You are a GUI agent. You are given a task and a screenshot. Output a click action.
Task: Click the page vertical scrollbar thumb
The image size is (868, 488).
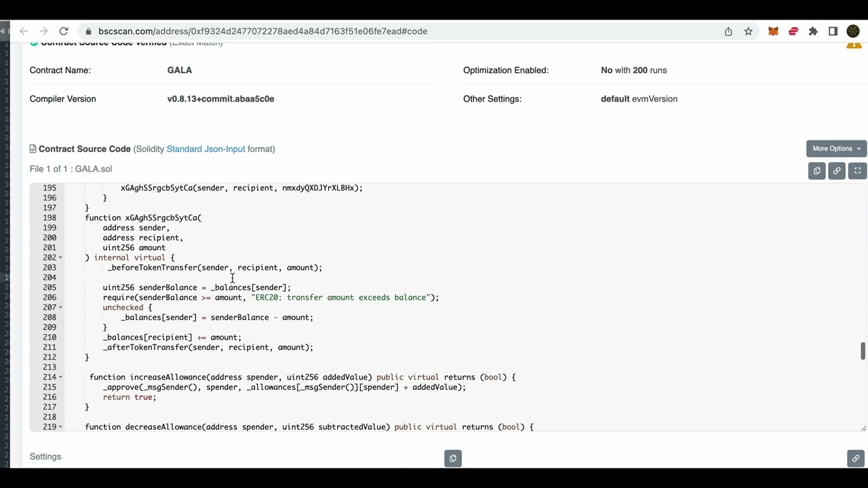pos(863,351)
